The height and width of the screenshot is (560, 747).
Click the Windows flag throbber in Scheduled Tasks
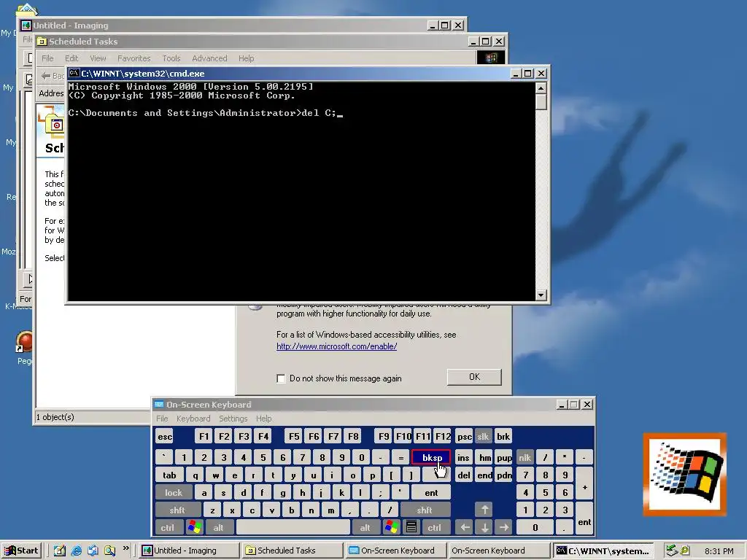click(491, 58)
